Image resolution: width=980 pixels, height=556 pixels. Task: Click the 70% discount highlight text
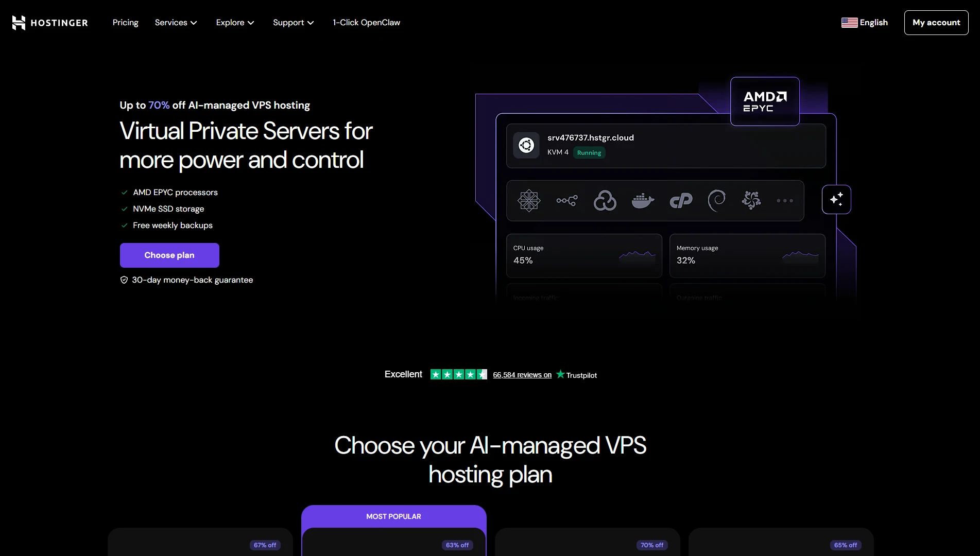click(159, 105)
